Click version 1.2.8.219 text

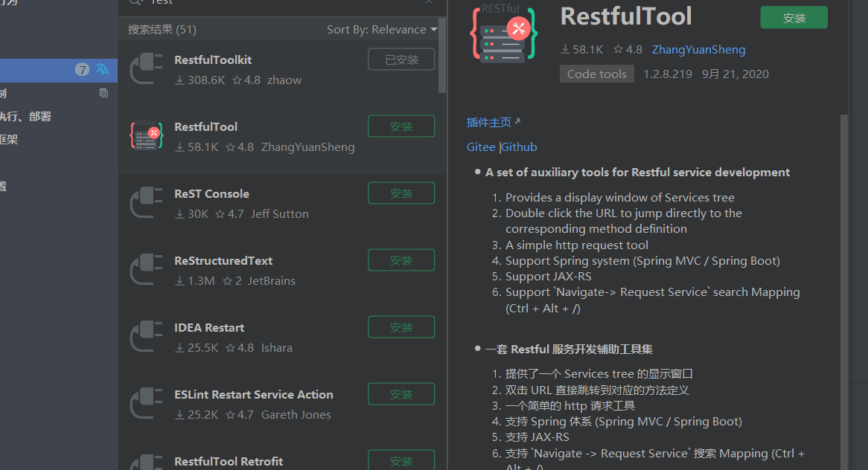[668, 74]
